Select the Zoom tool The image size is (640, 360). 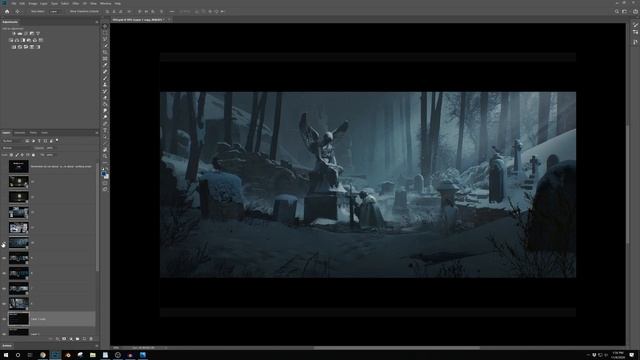pos(105,156)
